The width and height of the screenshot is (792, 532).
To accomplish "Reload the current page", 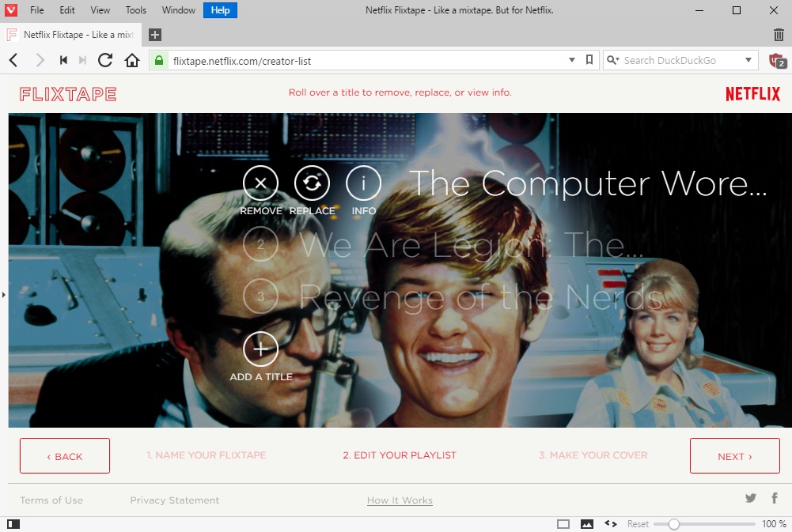I will [105, 61].
